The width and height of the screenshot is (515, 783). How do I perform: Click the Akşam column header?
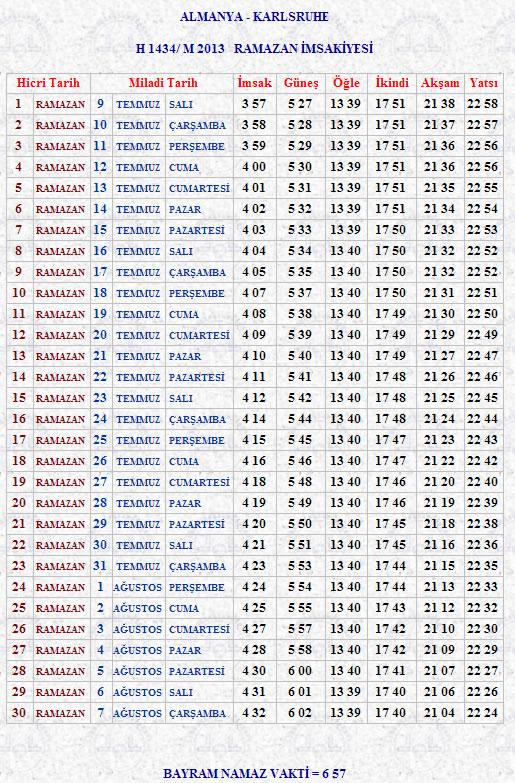click(440, 83)
